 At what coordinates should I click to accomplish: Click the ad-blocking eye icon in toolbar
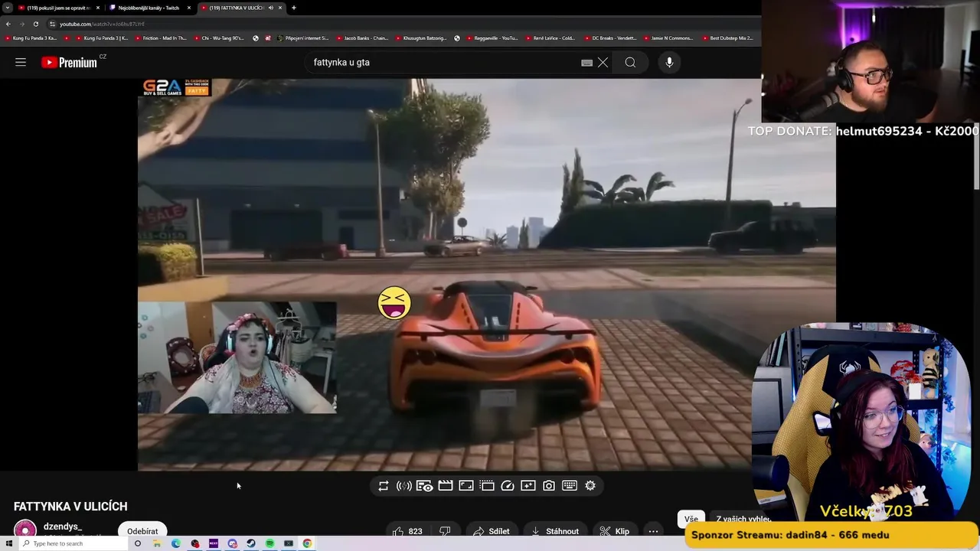(x=425, y=486)
